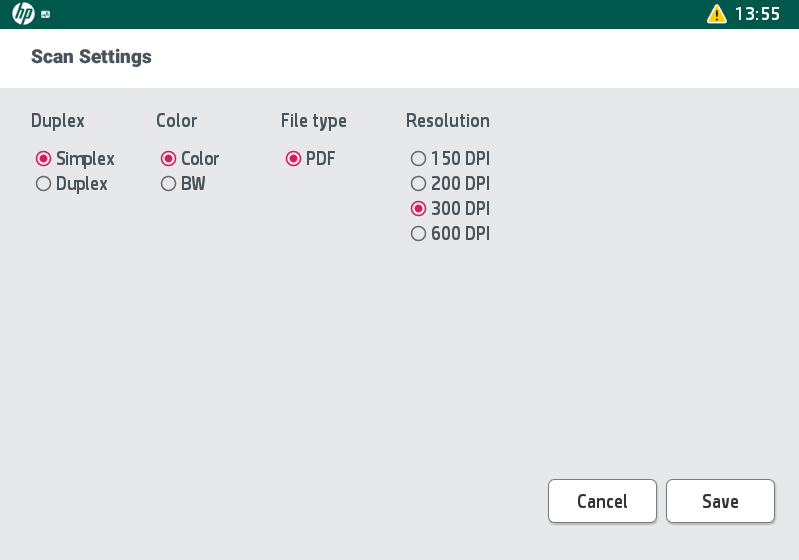Click the Resolution heading label

point(447,121)
